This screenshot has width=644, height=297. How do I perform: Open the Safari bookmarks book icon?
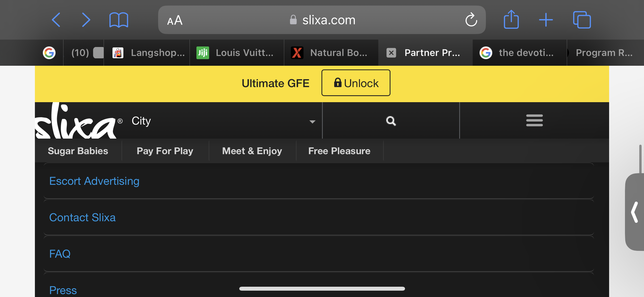(x=119, y=20)
